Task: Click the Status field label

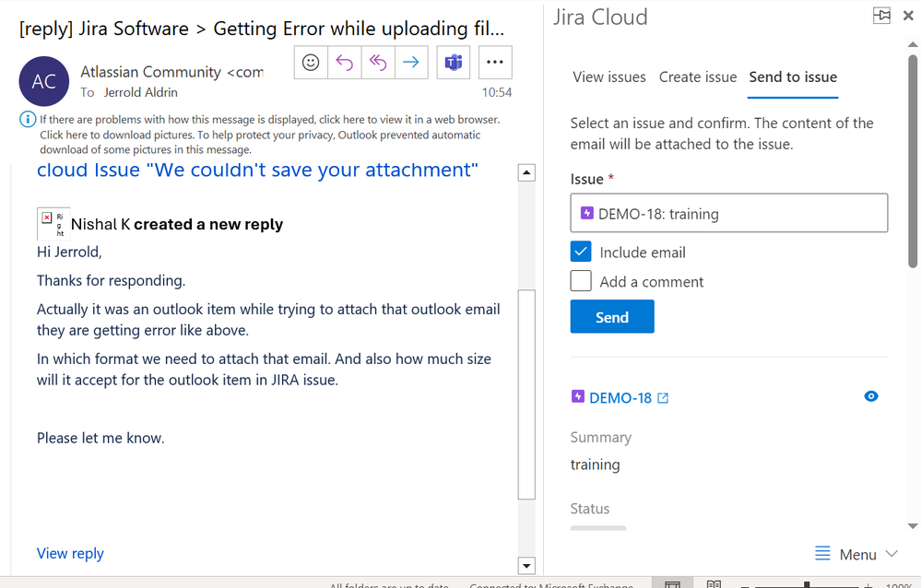Action: 590,509
